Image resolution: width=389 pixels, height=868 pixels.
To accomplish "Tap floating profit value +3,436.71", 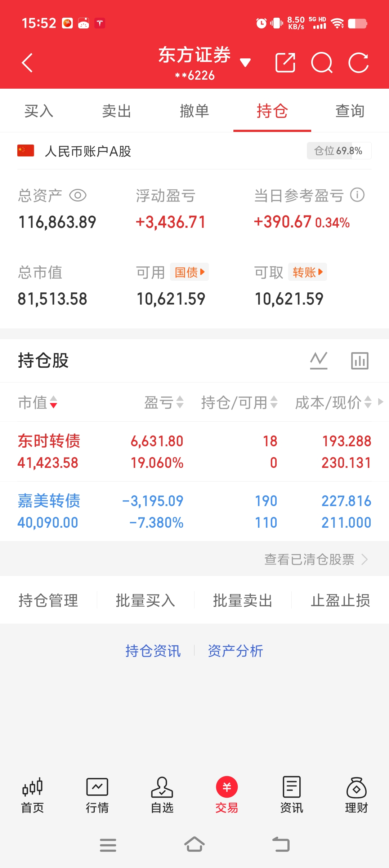I will (171, 222).
